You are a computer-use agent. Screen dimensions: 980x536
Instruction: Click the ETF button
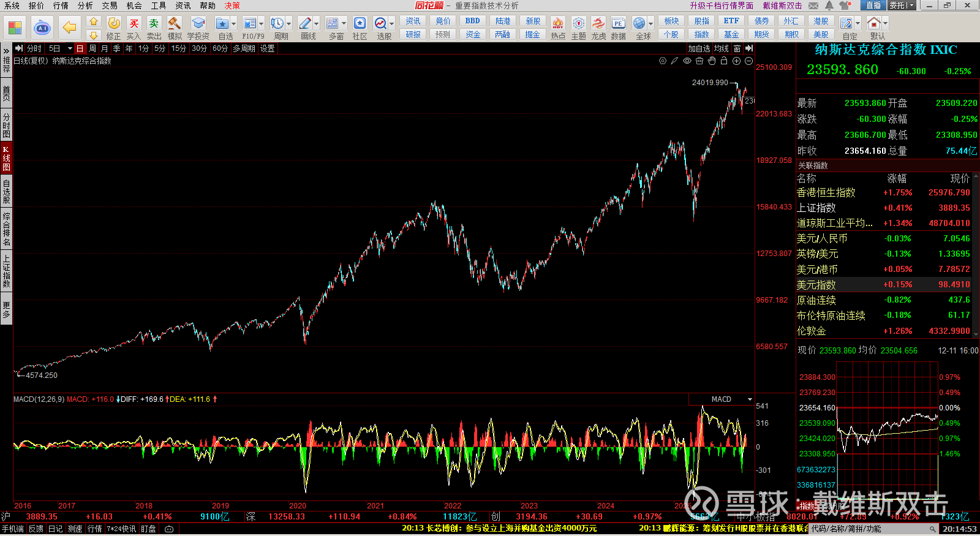(731, 21)
